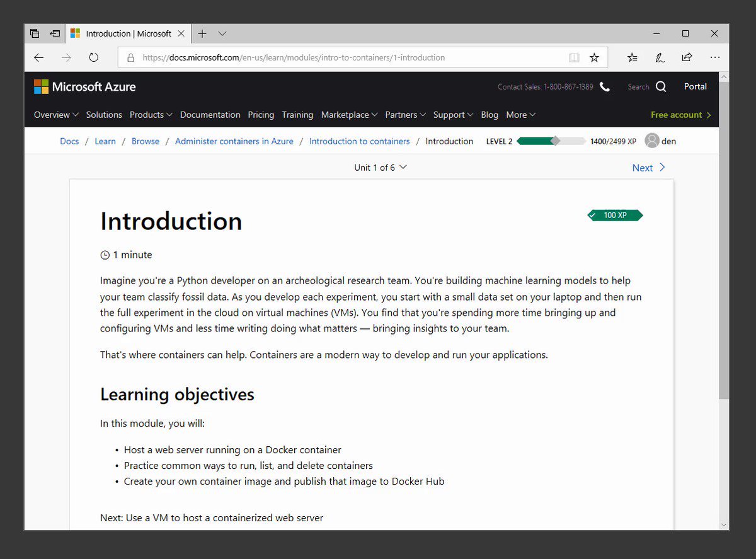This screenshot has width=756, height=559.
Task: Click "Practice common ways to run" bullet
Action: tap(248, 466)
